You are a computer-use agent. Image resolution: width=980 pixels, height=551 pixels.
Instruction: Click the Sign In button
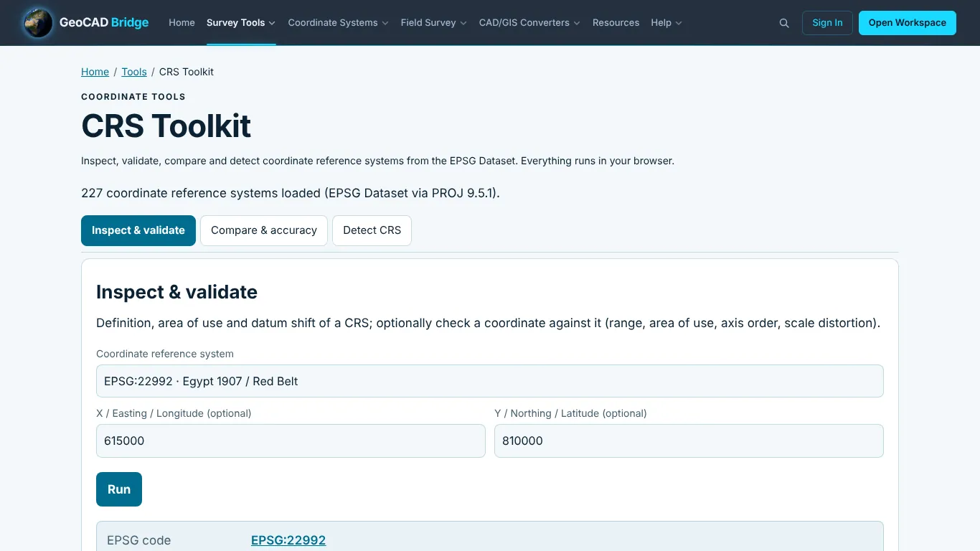tap(827, 23)
